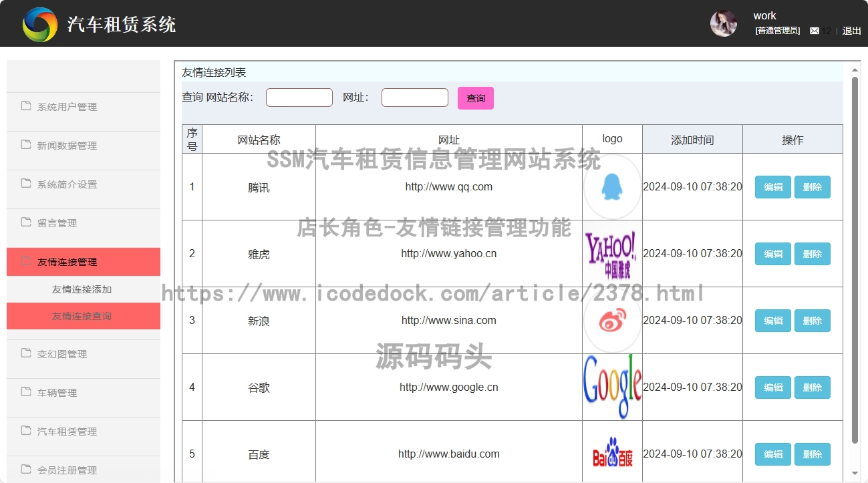Click the folder icon beside 汽车租赁管理
Screen dimensions: 868x483
click(x=26, y=431)
